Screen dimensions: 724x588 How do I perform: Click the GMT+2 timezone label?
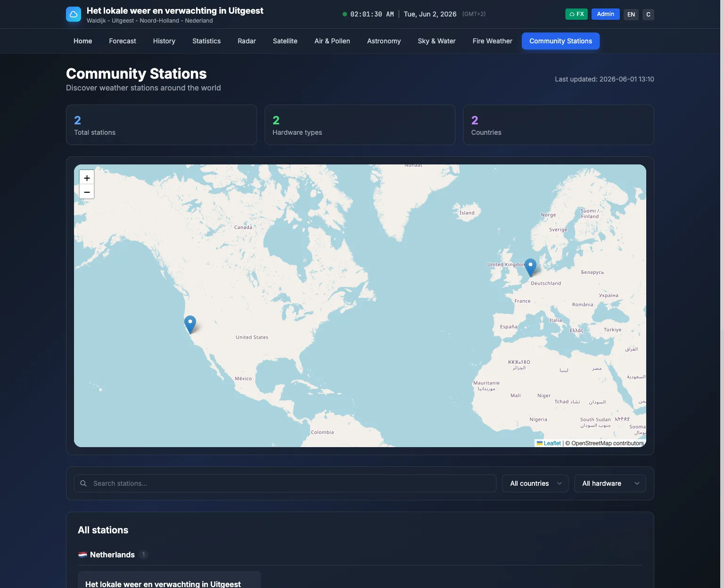[x=474, y=14]
